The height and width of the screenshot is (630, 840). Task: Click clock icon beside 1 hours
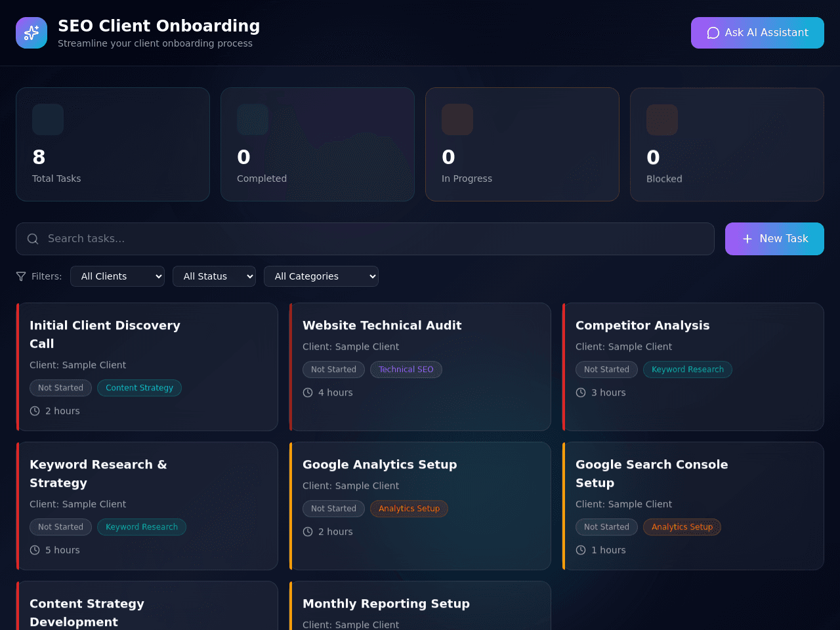(581, 550)
